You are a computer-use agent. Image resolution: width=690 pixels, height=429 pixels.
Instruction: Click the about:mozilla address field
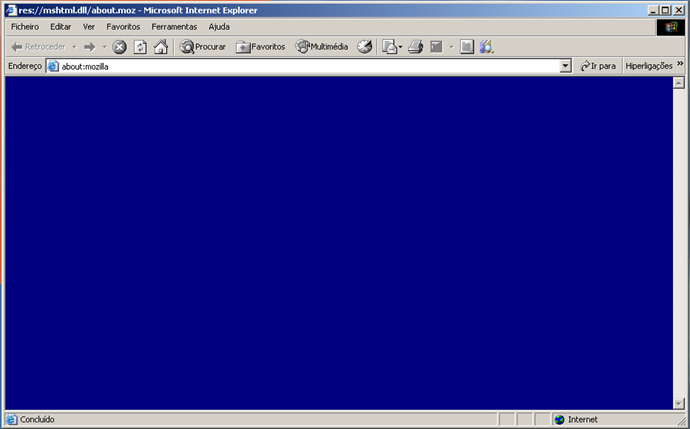(x=300, y=66)
